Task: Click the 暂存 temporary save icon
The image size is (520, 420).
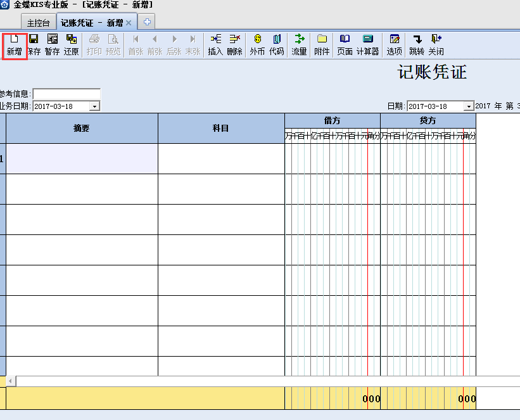Action: click(52, 45)
